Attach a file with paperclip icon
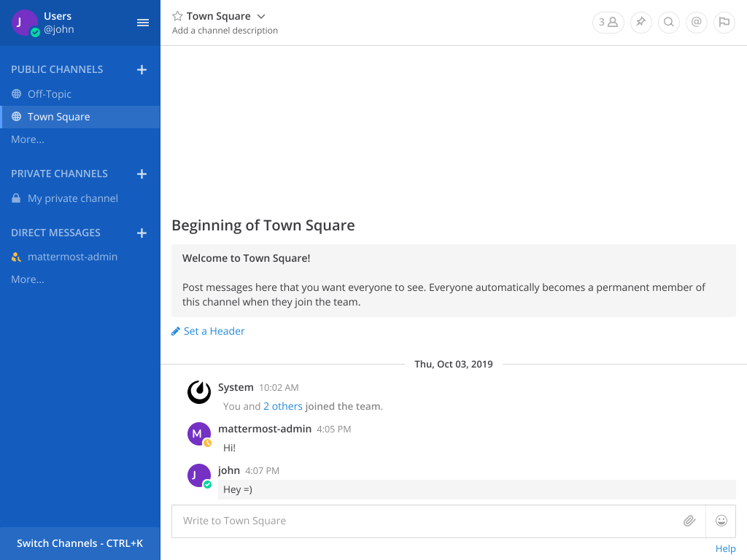747x560 pixels. pos(689,521)
